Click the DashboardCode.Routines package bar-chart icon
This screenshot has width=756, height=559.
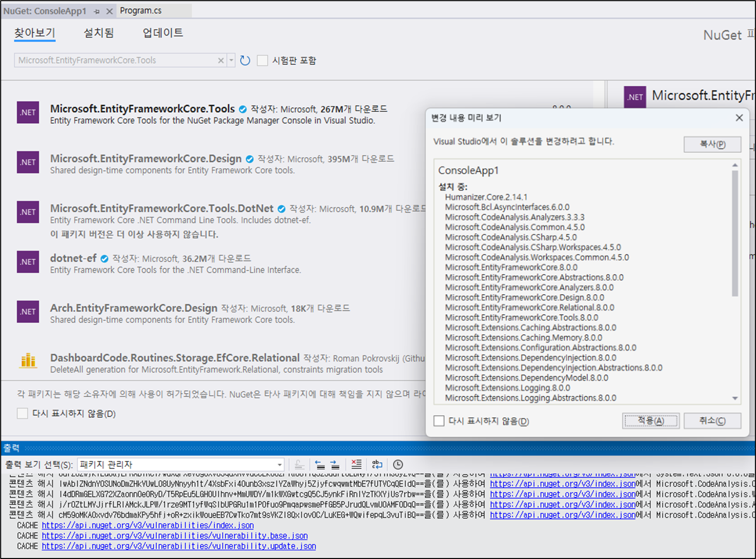pos(28,361)
